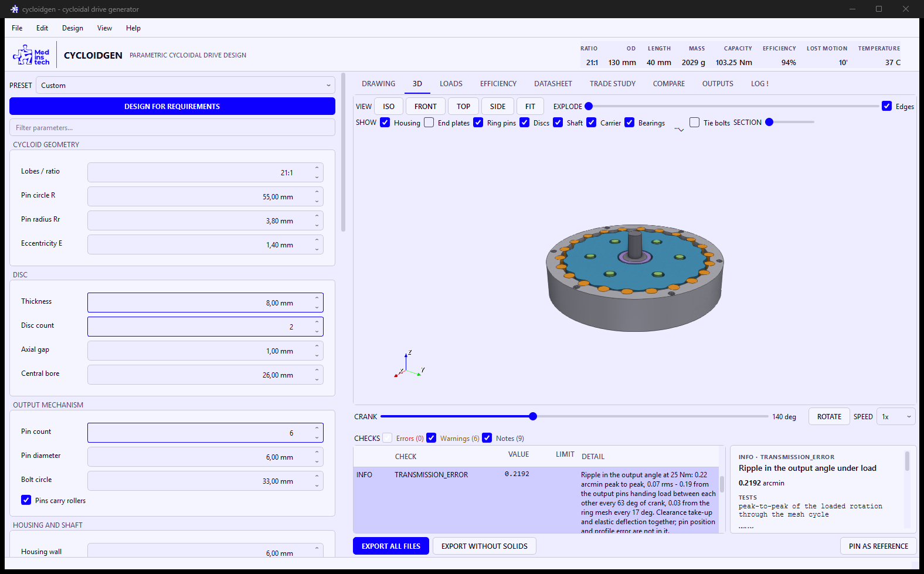The width and height of the screenshot is (924, 574).
Task: Increase the Axial gap value
Action: pos(317,347)
